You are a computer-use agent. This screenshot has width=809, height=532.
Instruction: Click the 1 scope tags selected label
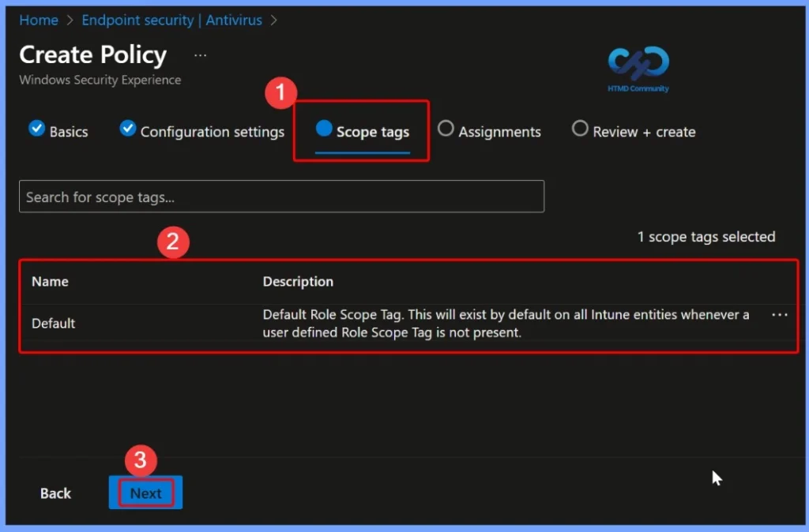[x=706, y=236]
